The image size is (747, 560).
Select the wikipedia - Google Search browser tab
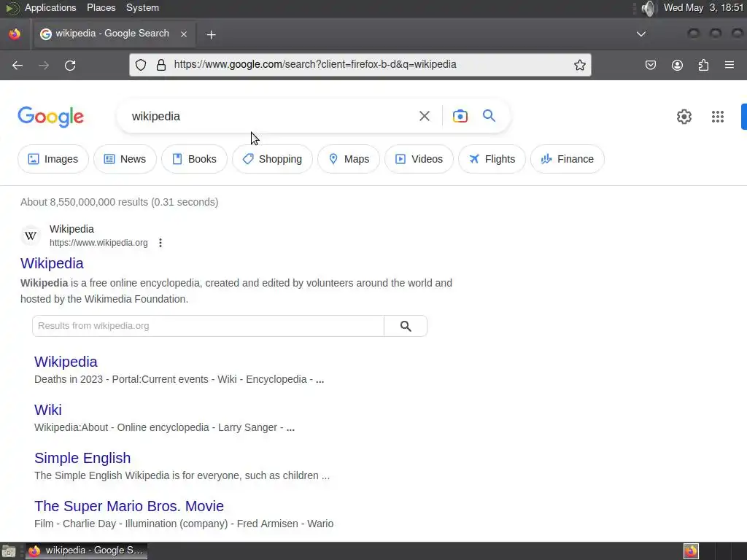113,34
